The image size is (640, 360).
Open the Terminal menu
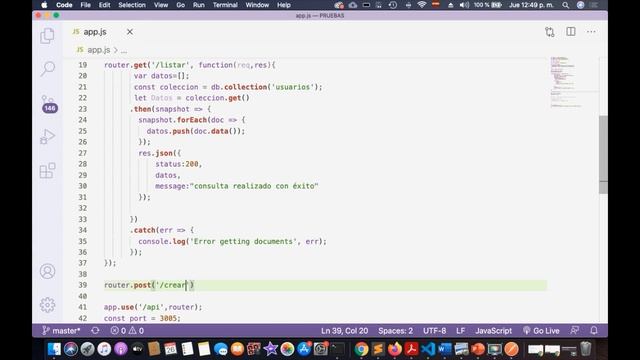pyautogui.click(x=225, y=5)
